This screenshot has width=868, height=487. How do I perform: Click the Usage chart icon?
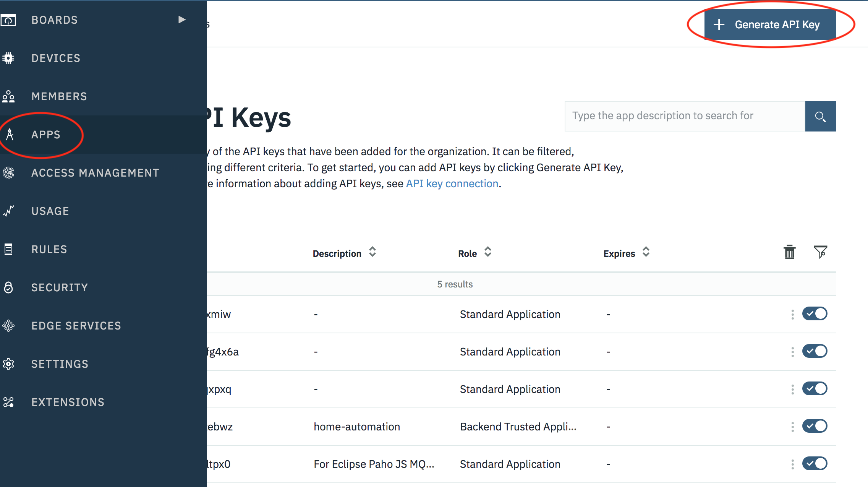[8, 211]
